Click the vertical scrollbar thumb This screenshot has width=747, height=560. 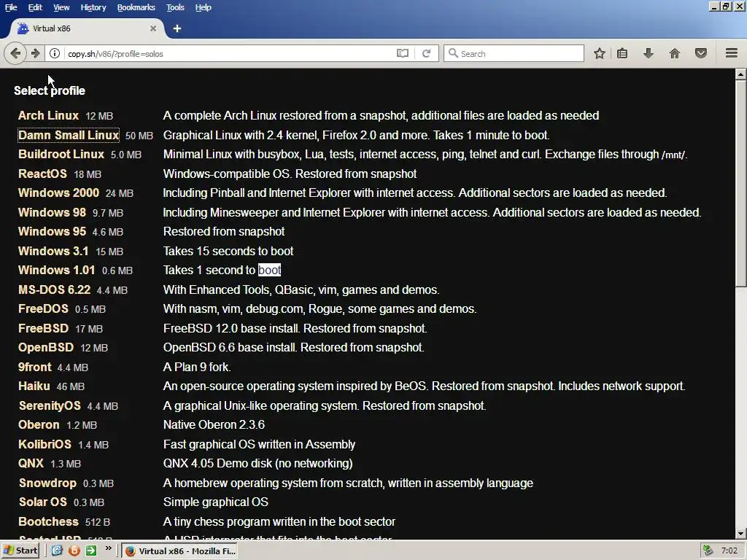tap(741, 183)
